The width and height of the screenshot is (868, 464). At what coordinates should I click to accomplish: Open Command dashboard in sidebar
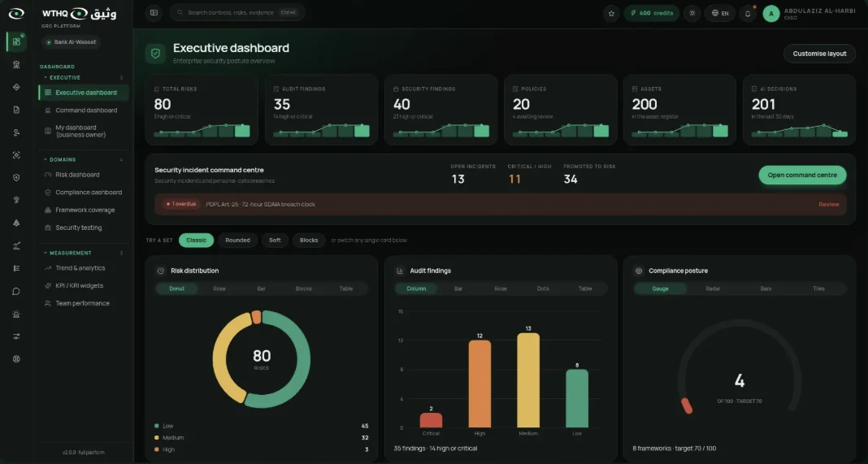[x=84, y=111]
